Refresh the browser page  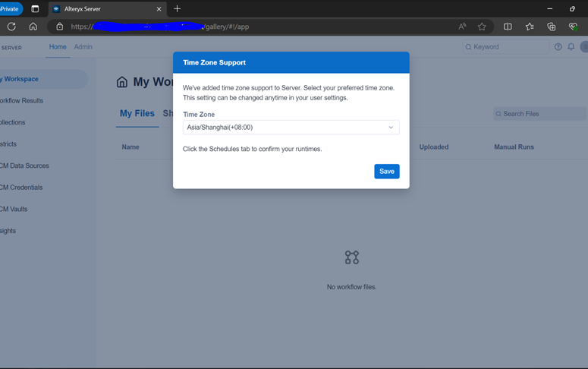tap(11, 27)
